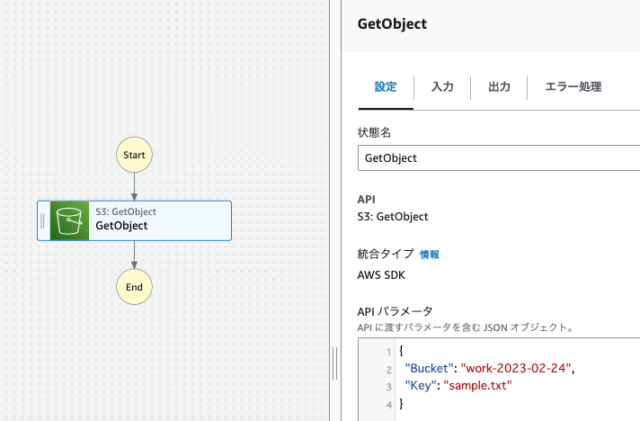Click the "sample.txt" key value in editor
Image resolution: width=640 pixels, height=421 pixels.
point(477,386)
